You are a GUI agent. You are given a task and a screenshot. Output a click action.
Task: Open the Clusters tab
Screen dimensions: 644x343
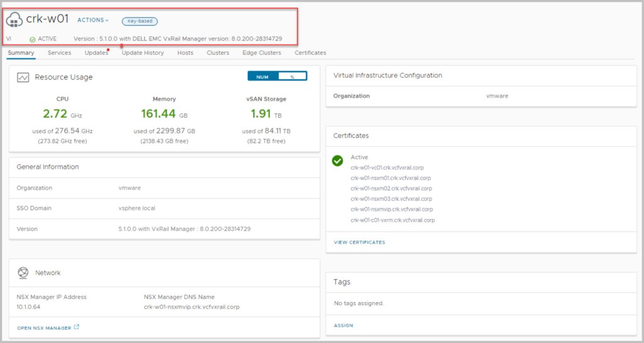pos(218,53)
